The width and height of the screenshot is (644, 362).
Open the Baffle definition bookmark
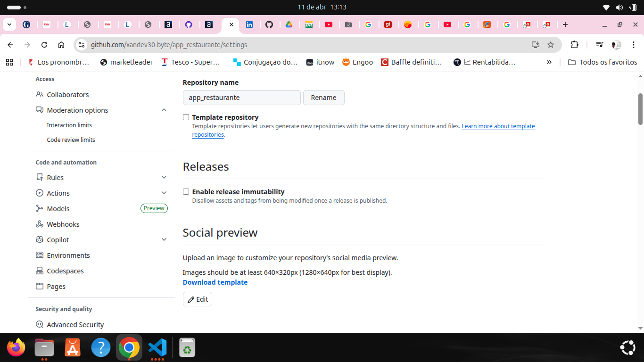[x=412, y=62]
